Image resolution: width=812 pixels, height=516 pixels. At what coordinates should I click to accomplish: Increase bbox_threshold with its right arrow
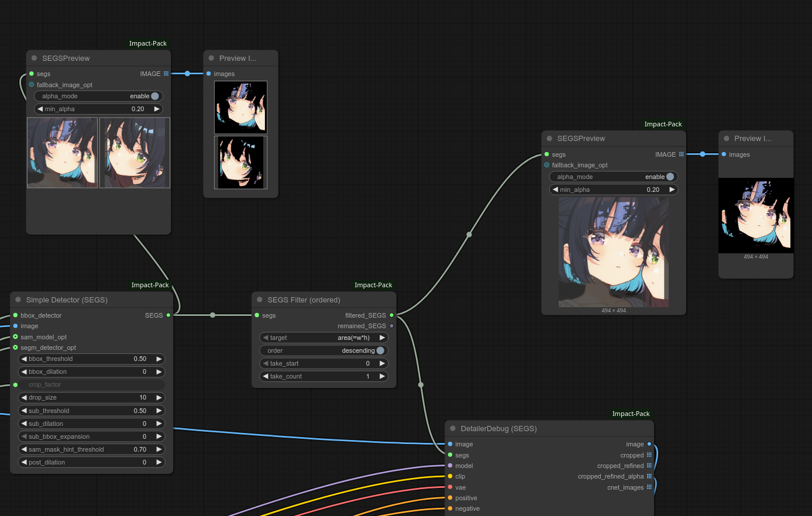point(159,359)
